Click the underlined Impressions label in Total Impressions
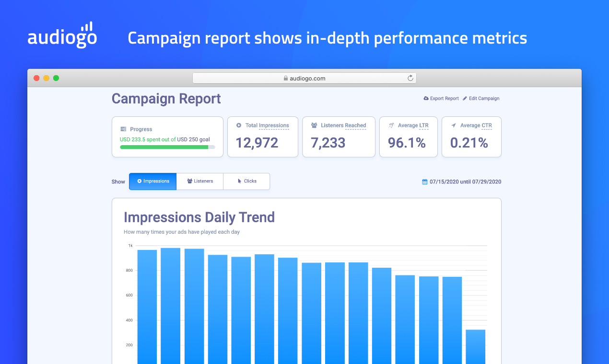The image size is (609, 364). coord(274,125)
